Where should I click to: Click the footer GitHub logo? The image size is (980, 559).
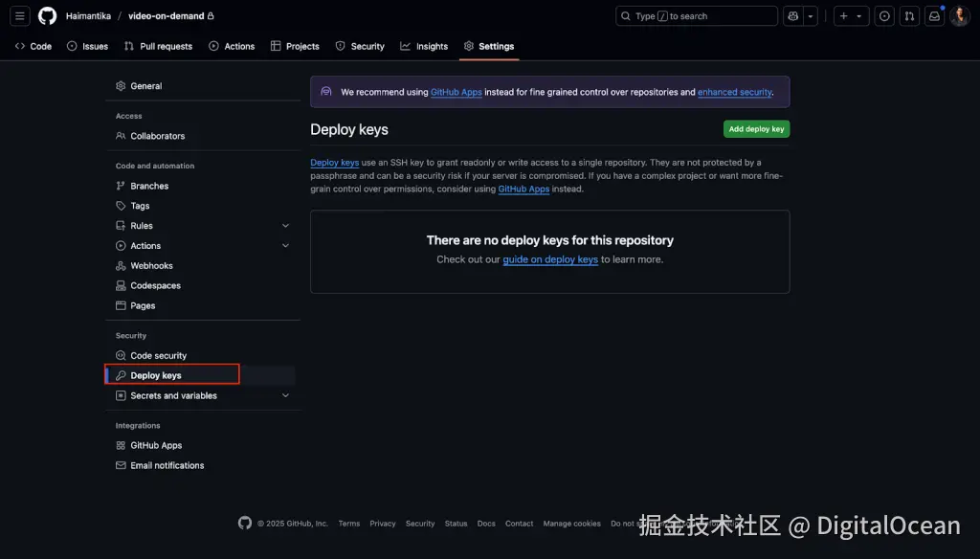pos(245,524)
